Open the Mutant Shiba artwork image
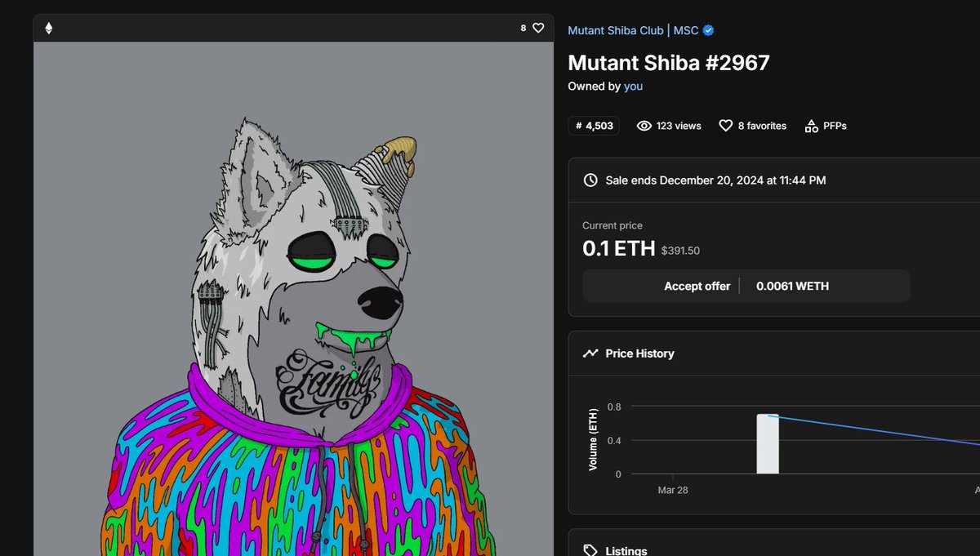 pyautogui.click(x=294, y=299)
